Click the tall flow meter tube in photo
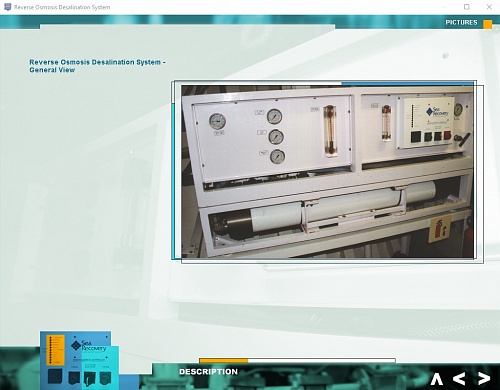The height and width of the screenshot is (390, 500). click(330, 131)
